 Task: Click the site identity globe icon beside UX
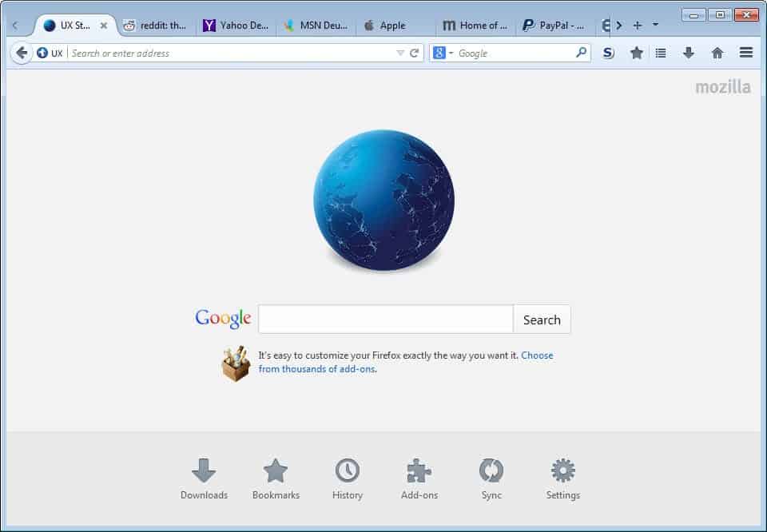[x=42, y=53]
